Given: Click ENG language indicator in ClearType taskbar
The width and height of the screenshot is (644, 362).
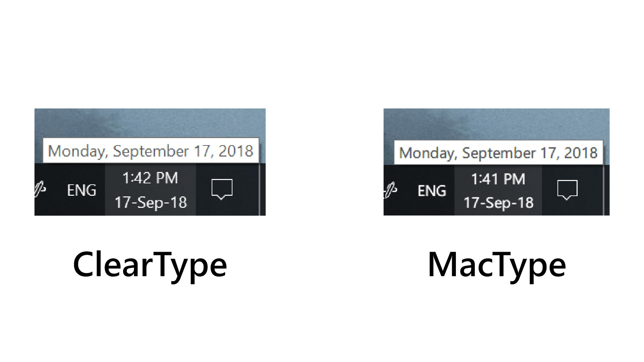Looking at the screenshot, I should coord(82,190).
